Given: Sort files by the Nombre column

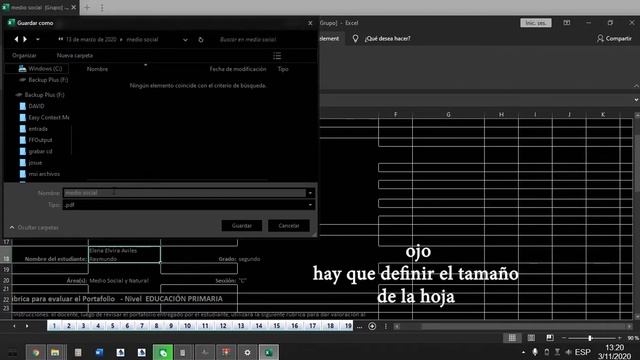Looking at the screenshot, I should point(97,69).
